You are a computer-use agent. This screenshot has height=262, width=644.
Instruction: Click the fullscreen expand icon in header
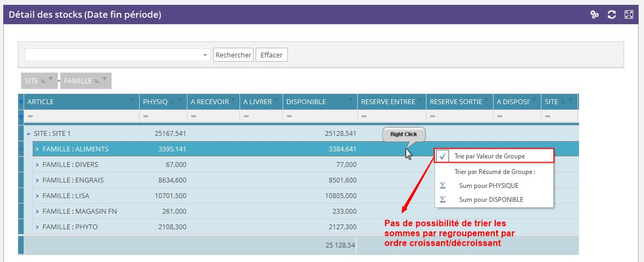[x=629, y=15]
